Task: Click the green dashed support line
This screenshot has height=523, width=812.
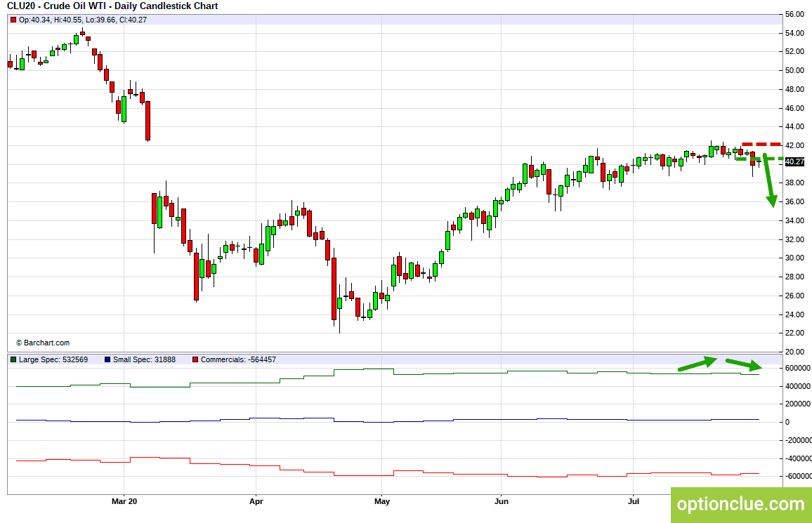Action: point(760,158)
